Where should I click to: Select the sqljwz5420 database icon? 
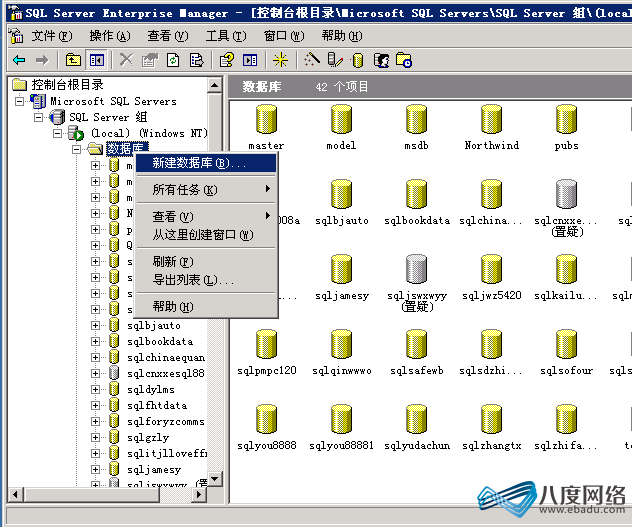coord(491,269)
